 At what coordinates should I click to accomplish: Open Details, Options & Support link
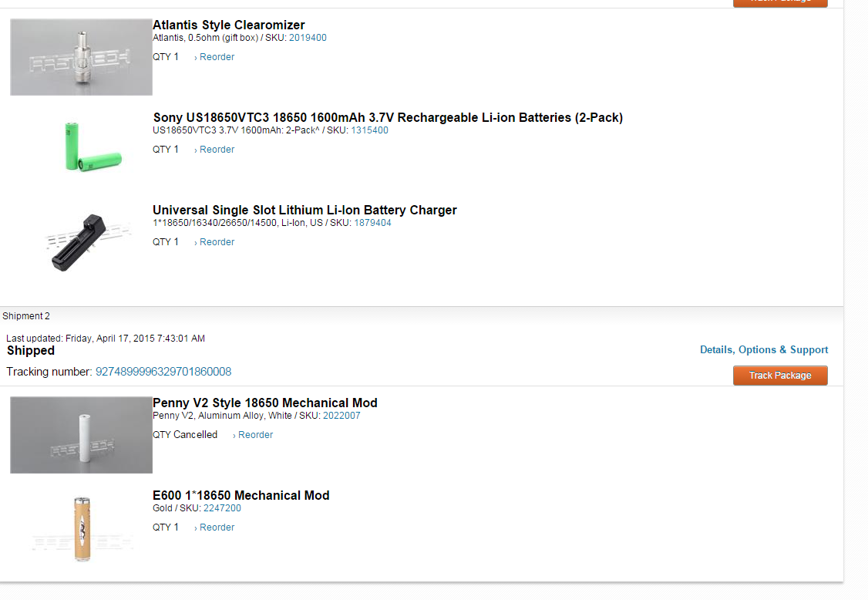tap(763, 349)
